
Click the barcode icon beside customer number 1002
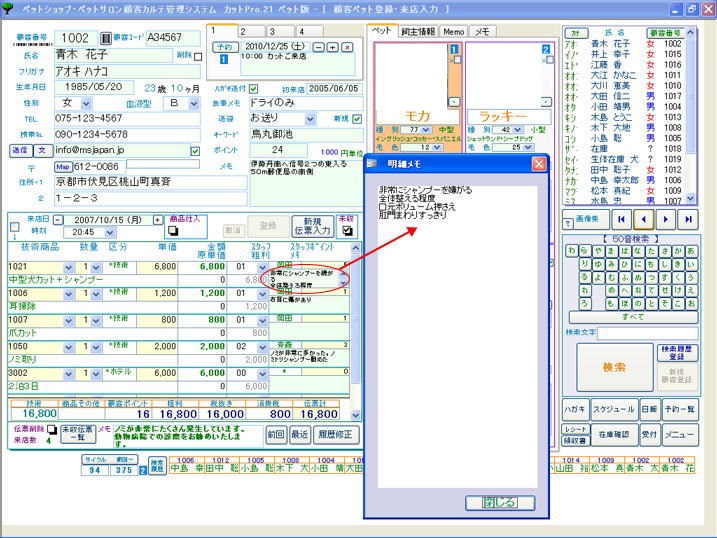click(x=106, y=38)
